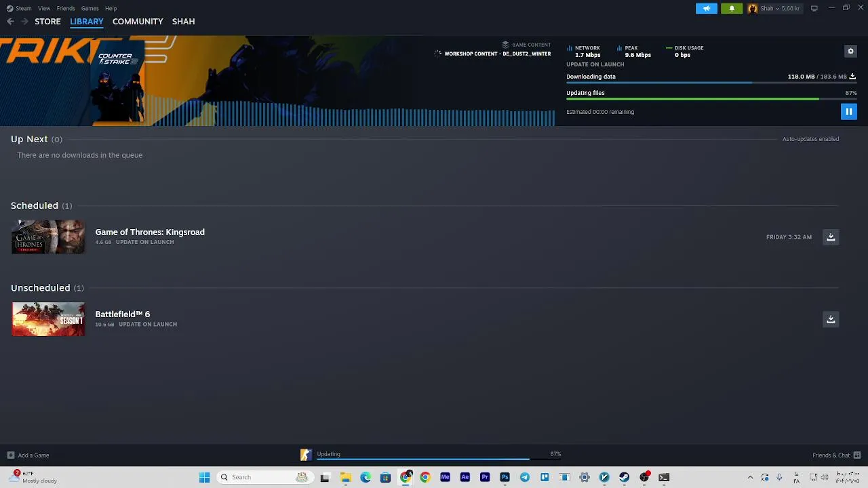Viewport: 868px width, 488px height.
Task: Open Adobe Premiere Pro from the taskbar
Action: pyautogui.click(x=485, y=477)
